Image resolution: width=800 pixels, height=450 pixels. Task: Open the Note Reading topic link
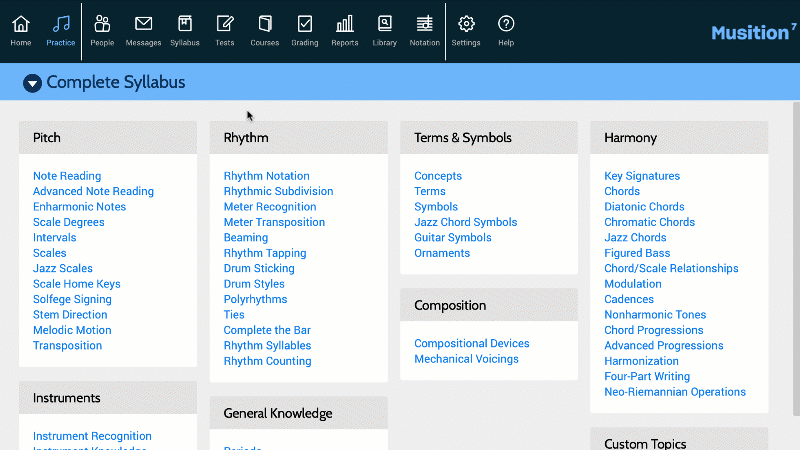(x=67, y=176)
